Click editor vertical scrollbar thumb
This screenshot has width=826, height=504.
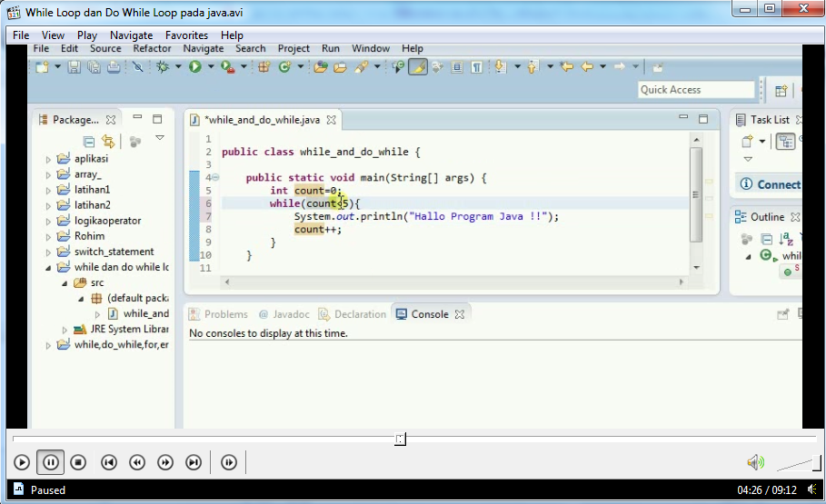696,195
